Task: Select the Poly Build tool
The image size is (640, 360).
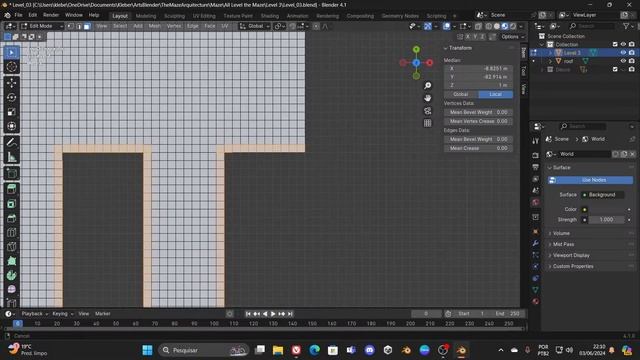Action: [x=11, y=261]
